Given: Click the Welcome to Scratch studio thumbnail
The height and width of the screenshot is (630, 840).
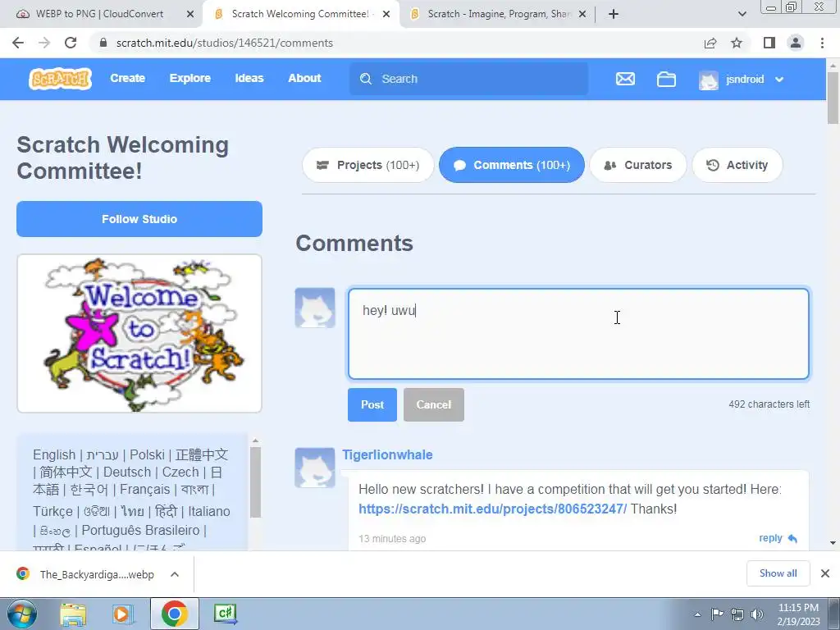Looking at the screenshot, I should [139, 333].
